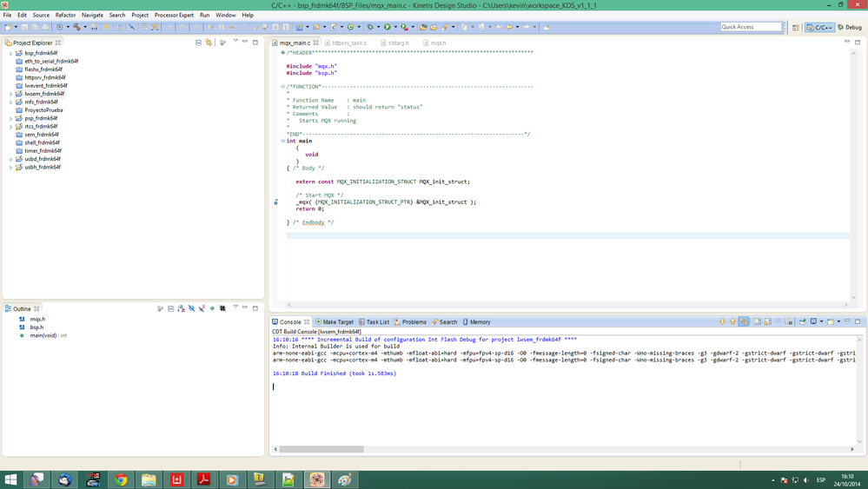Click console next error down arrow
The height and width of the screenshot is (489, 868).
coord(722,321)
